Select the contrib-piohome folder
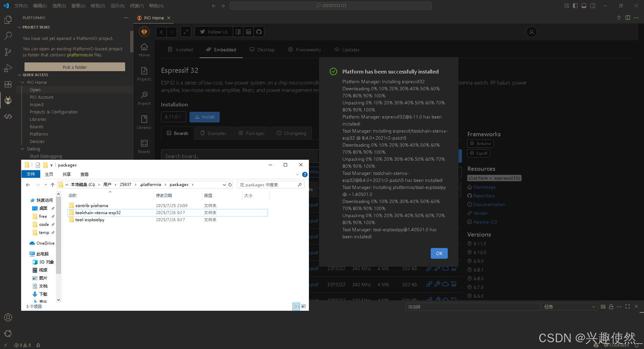Image resolution: width=644 pixels, height=349 pixels. [168, 206]
